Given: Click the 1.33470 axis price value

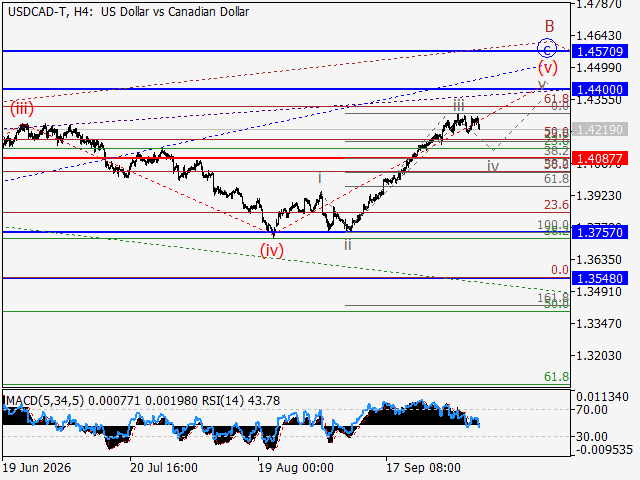Looking at the screenshot, I should coord(599,324).
